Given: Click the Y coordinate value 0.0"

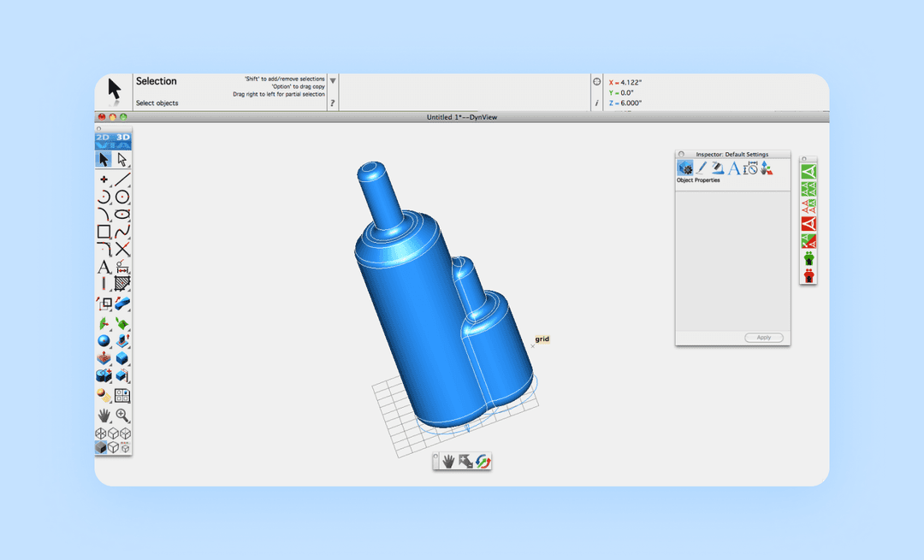Looking at the screenshot, I should coord(627,92).
